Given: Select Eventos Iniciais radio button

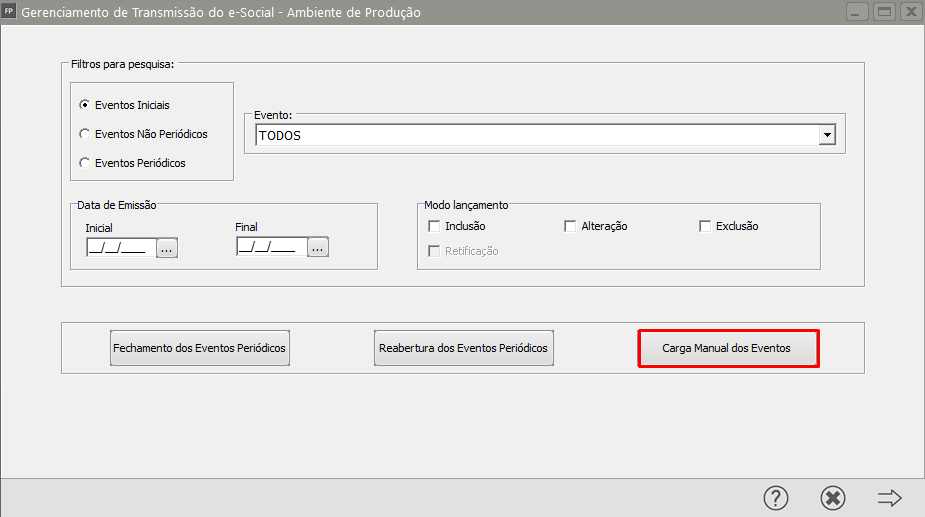Looking at the screenshot, I should pos(85,105).
